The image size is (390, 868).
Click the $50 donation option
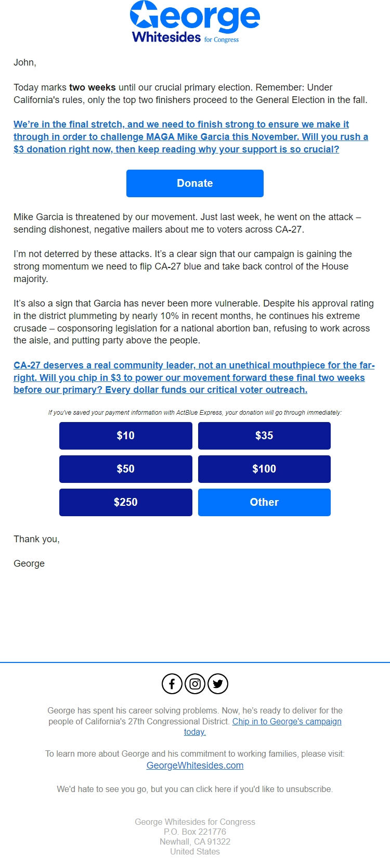[x=125, y=469]
